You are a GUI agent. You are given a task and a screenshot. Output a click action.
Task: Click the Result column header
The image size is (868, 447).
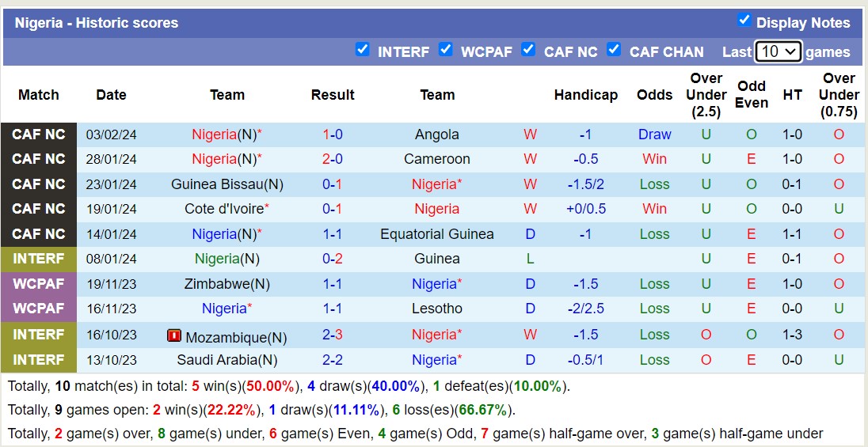click(332, 95)
